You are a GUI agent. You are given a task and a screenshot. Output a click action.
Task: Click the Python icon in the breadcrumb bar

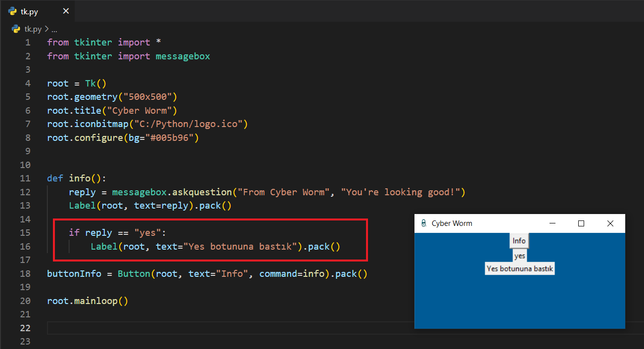click(16, 29)
